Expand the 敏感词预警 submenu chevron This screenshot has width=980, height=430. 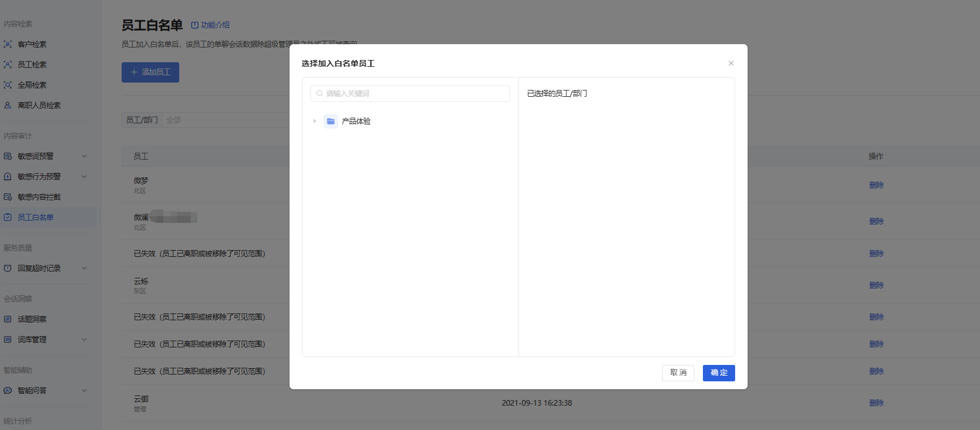coord(84,156)
